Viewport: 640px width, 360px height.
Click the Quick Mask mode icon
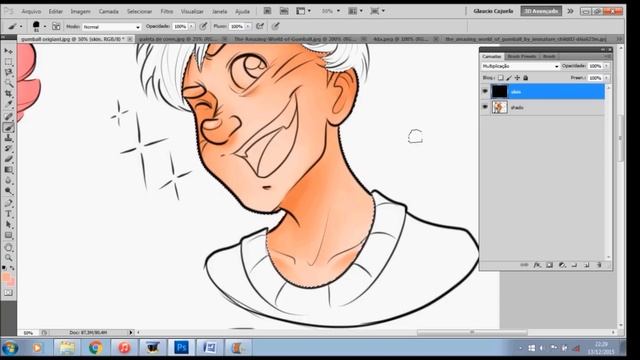point(8,293)
